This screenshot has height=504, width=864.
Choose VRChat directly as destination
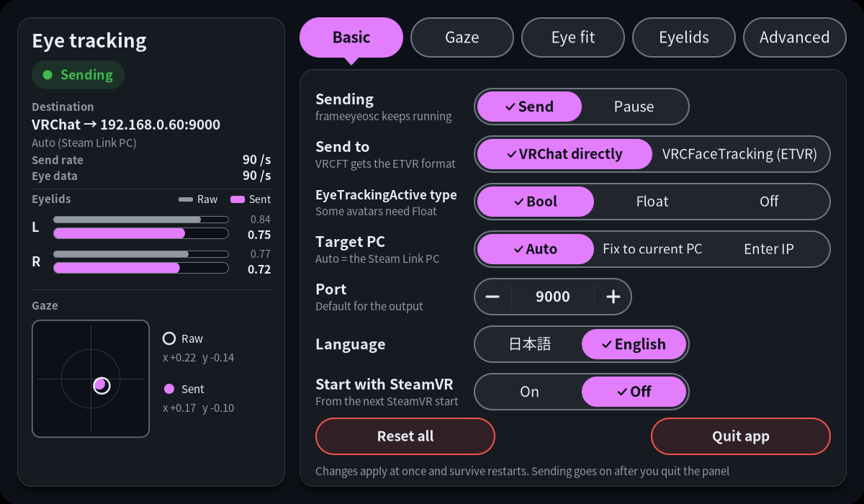pos(564,154)
